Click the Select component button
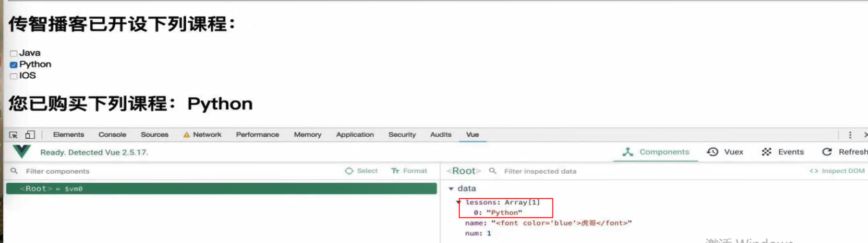Screen dimensions: 868x243 [x=361, y=171]
